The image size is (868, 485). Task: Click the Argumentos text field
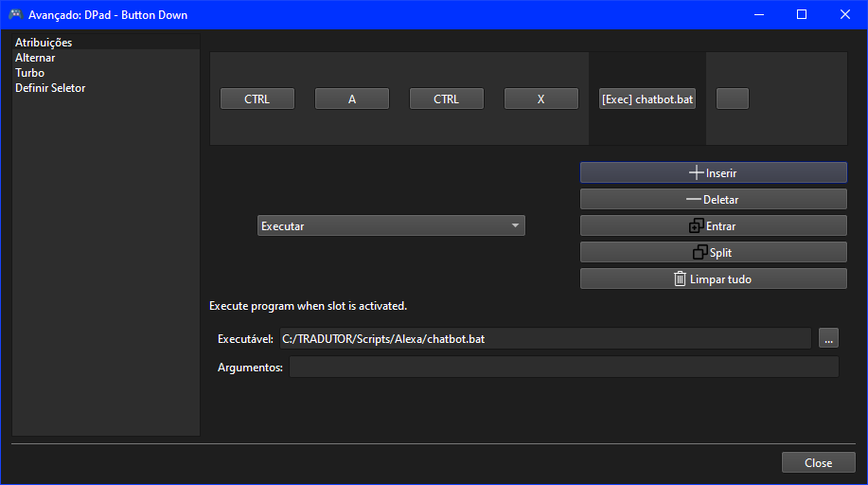pyautogui.click(x=563, y=368)
